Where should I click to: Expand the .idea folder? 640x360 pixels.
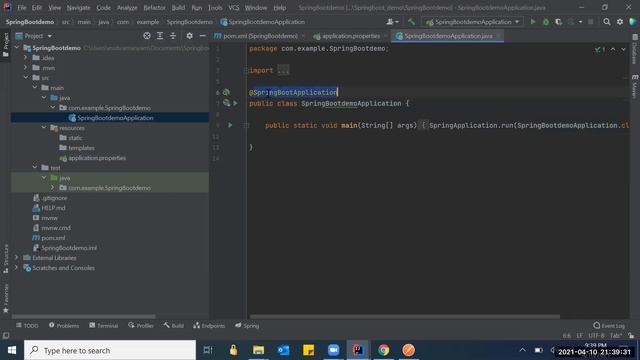26,58
